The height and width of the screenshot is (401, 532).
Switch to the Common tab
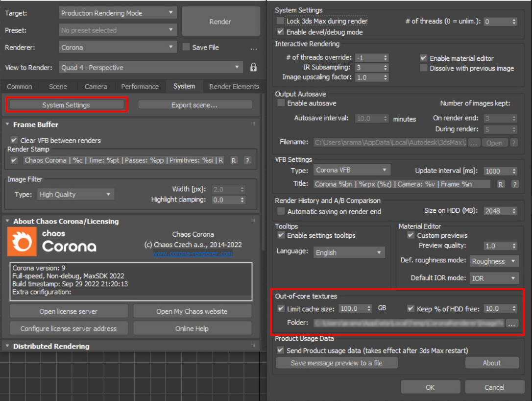coord(20,86)
